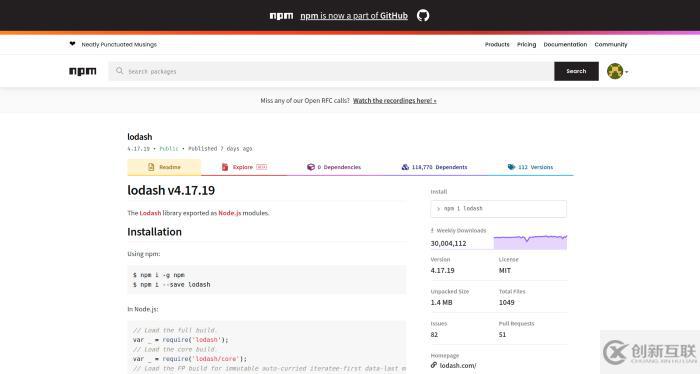Click the Products menu item
Viewport: 700px width, 374px height.
pyautogui.click(x=497, y=44)
